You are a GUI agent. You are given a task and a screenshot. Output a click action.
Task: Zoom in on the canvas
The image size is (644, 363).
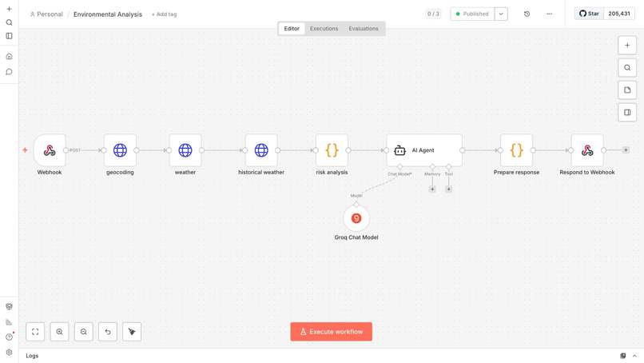click(60, 332)
